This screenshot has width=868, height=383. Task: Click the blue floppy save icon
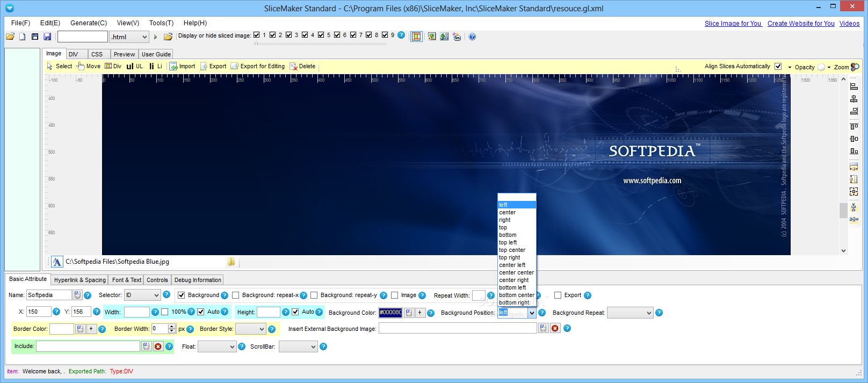coord(47,37)
